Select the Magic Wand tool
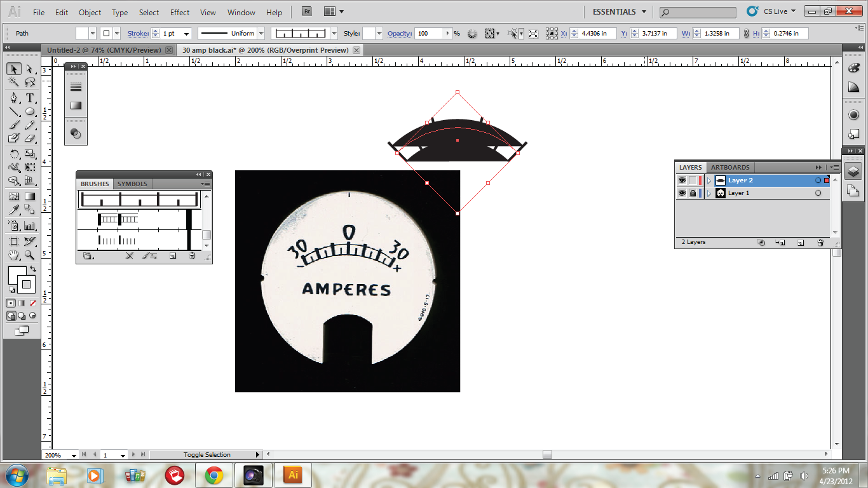The image size is (868, 488). tap(13, 83)
